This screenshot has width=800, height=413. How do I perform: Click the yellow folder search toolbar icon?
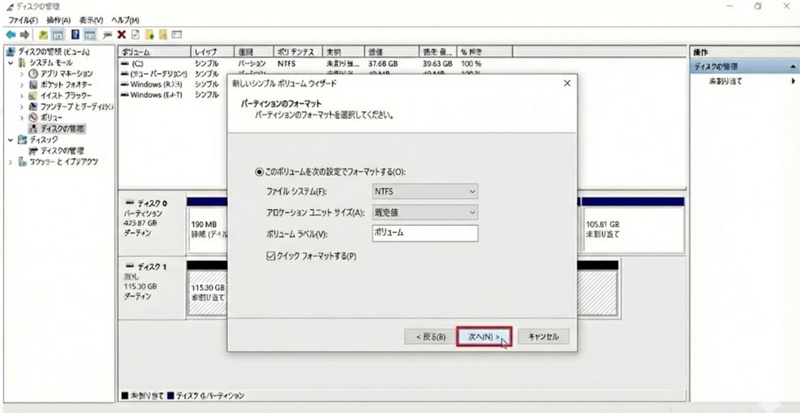point(163,35)
